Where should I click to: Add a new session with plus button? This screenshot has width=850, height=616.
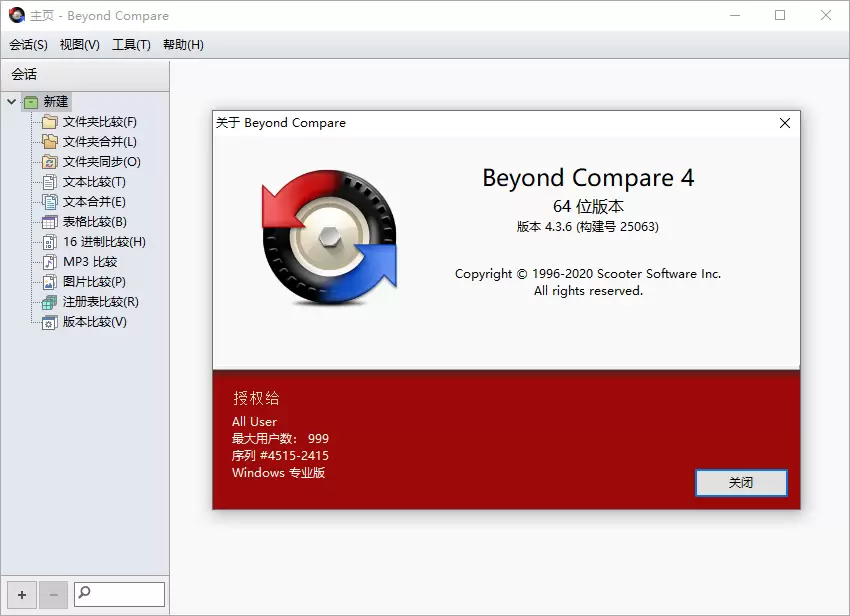click(22, 595)
